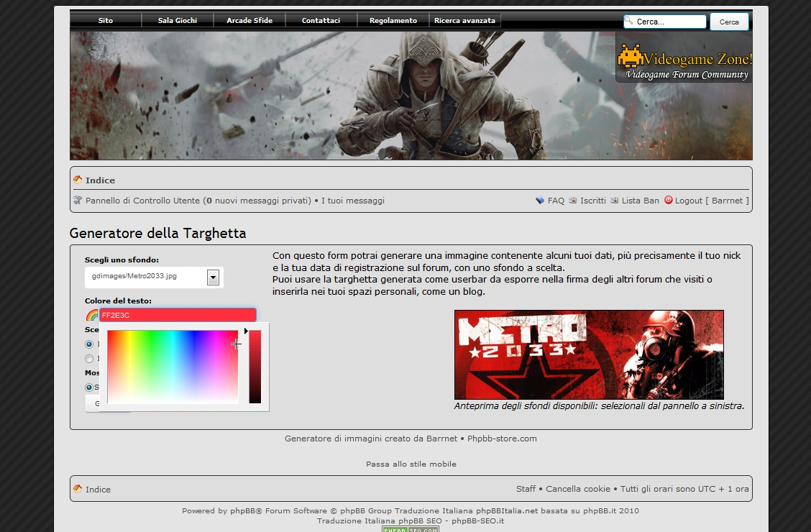The height and width of the screenshot is (532, 811).
Task: Select the first checked radio under Sce section
Action: pos(89,344)
